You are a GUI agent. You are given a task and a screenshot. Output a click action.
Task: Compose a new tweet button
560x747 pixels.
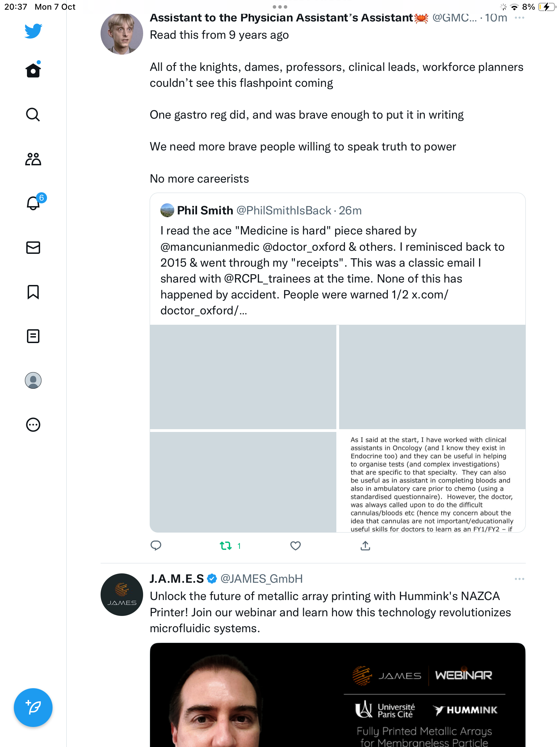[x=33, y=708]
